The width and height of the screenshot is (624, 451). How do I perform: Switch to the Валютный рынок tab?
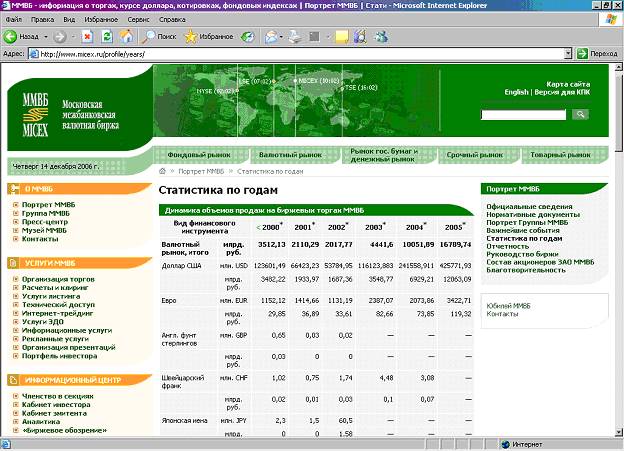click(289, 155)
